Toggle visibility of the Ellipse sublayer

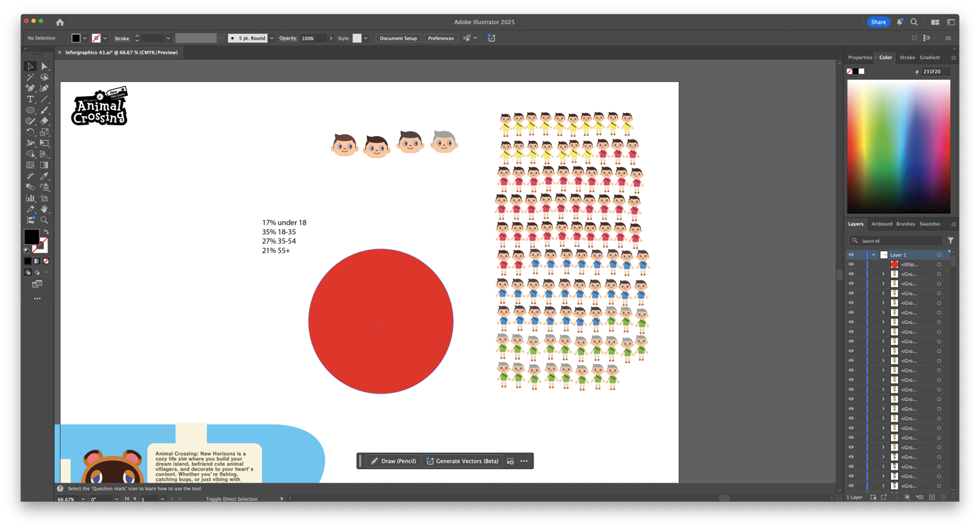coord(851,264)
